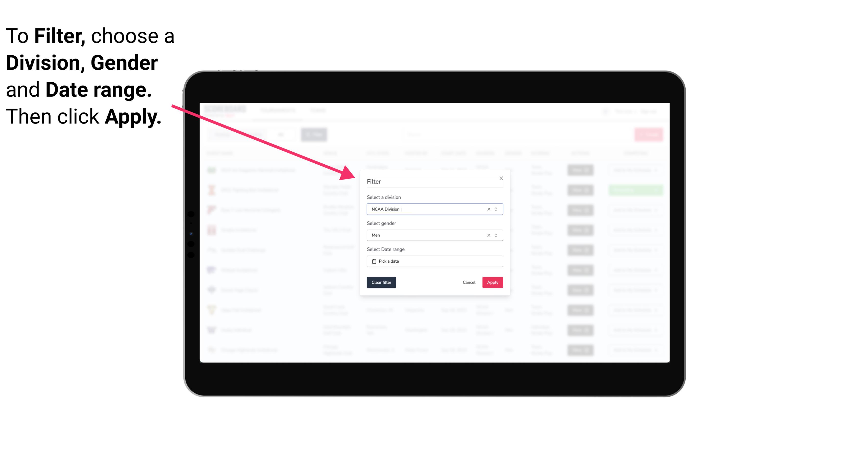The height and width of the screenshot is (467, 868).
Task: Click the Cancel button to dismiss dialog
Action: [x=469, y=283]
